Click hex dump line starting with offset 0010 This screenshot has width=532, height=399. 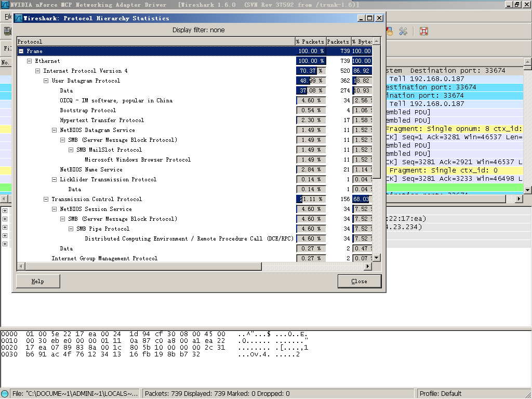click(x=154, y=341)
